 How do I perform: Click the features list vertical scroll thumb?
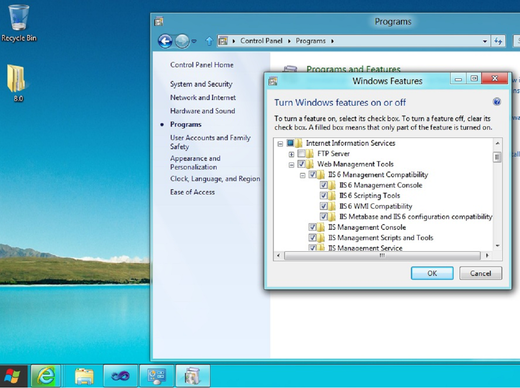tap(497, 156)
